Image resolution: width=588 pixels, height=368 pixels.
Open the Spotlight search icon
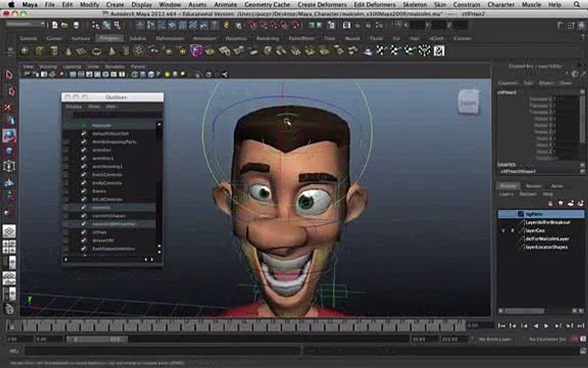(577, 5)
